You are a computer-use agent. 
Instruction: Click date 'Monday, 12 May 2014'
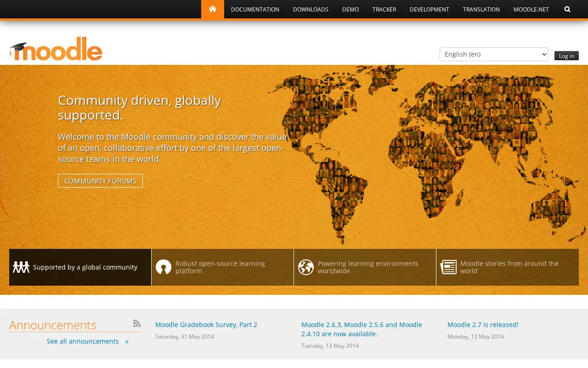pyautogui.click(x=475, y=336)
